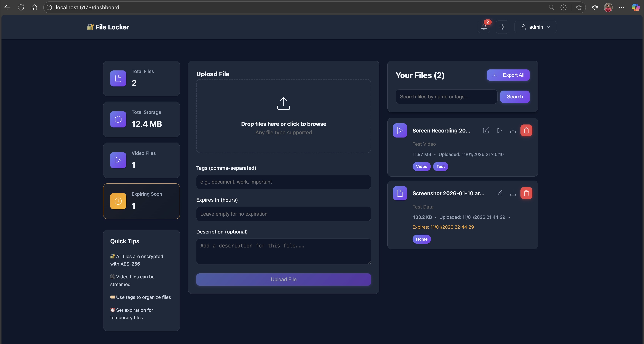644x344 pixels.
Task: Click the Video Files card icon
Action: [118, 160]
